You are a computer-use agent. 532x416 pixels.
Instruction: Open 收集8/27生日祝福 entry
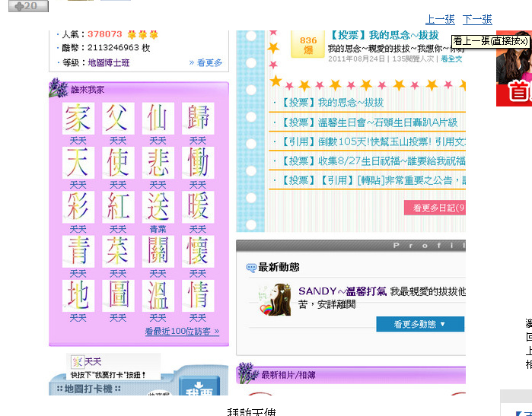pyautogui.click(x=372, y=161)
